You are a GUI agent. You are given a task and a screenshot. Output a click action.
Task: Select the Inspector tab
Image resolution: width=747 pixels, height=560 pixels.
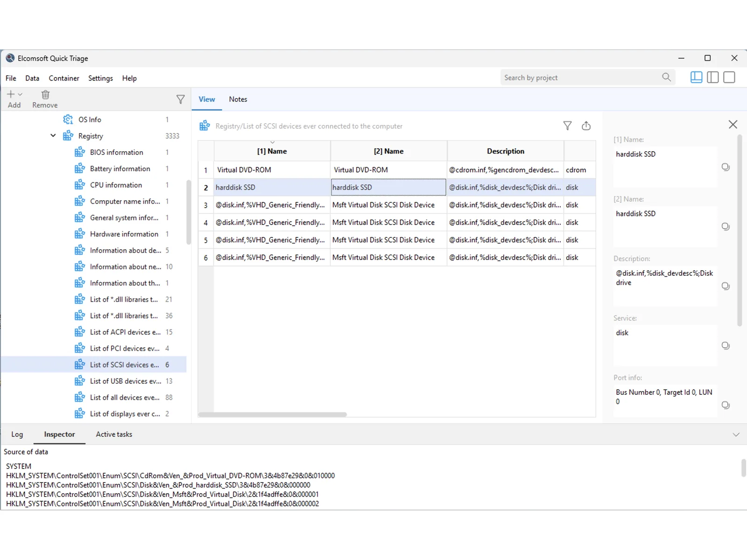click(x=59, y=434)
